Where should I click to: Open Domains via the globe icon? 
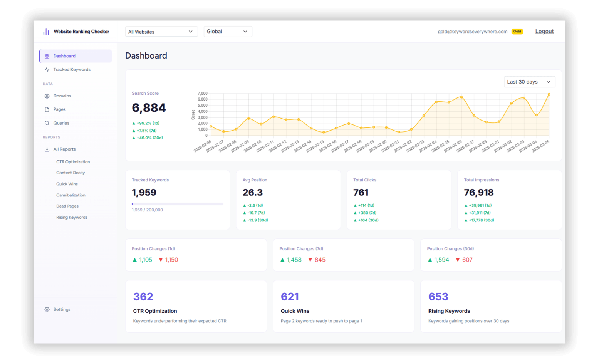(47, 96)
